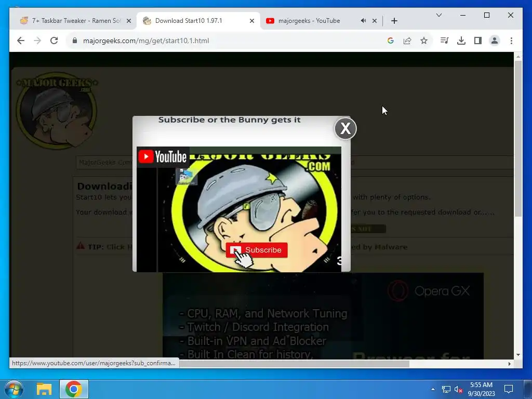Open the notification center icon
This screenshot has width=532, height=399.
coord(509,389)
